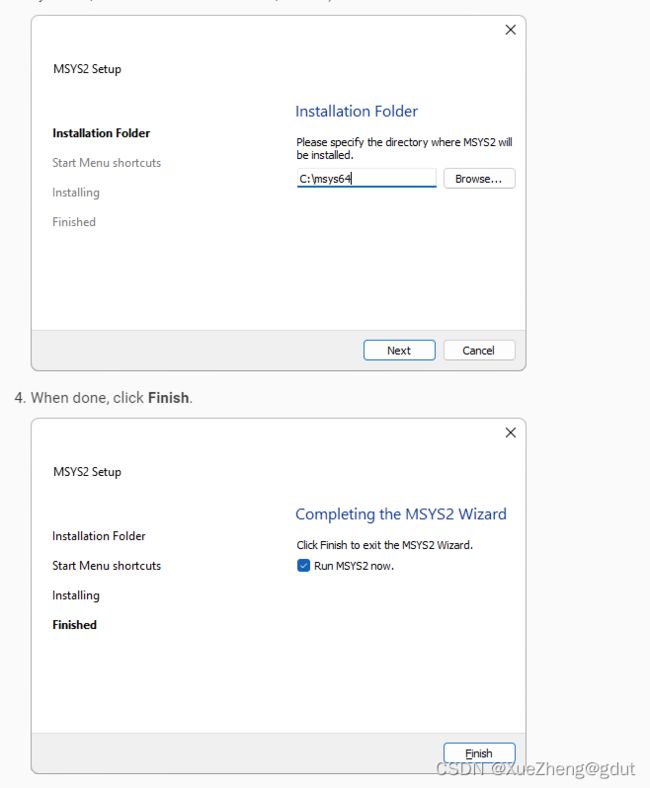The width and height of the screenshot is (650, 788).
Task: Select bold Installation Folder step in upper dialog
Action: coord(101,133)
